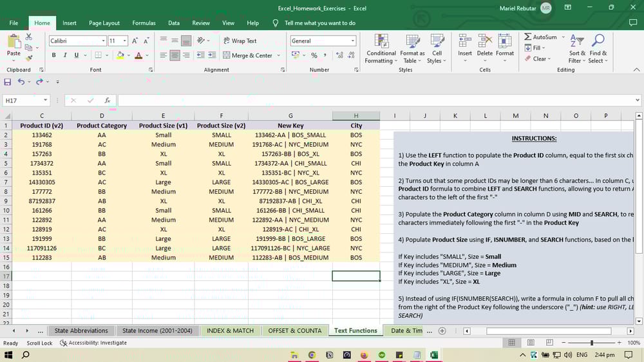
Task: Open the Name Box dropdown for H17
Action: [45, 100]
